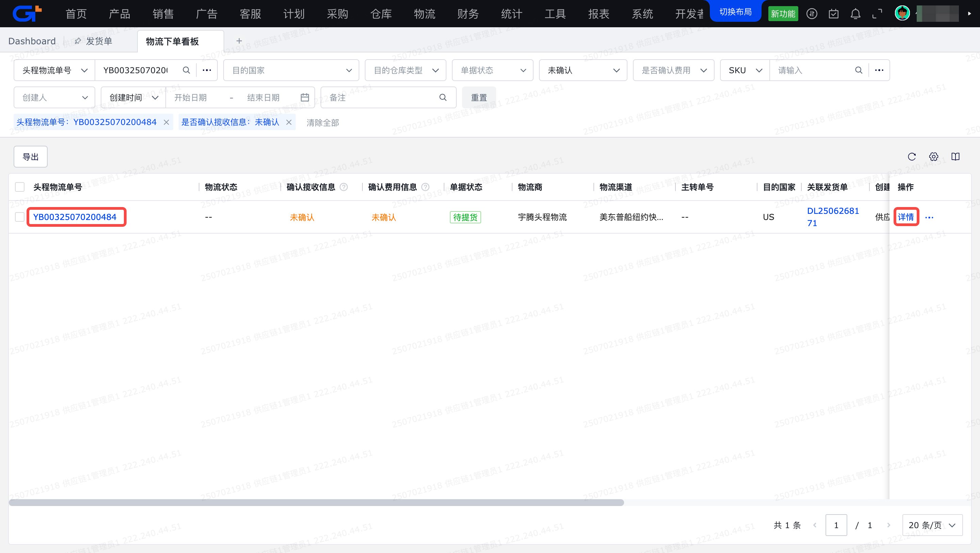
Task: Open 物流 menu
Action: click(x=424, y=14)
